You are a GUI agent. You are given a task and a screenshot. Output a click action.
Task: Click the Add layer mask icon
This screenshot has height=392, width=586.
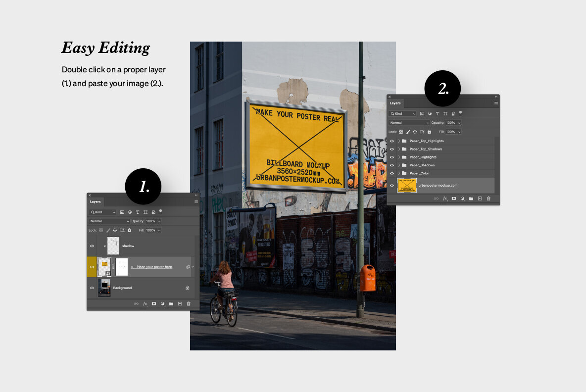click(x=154, y=303)
